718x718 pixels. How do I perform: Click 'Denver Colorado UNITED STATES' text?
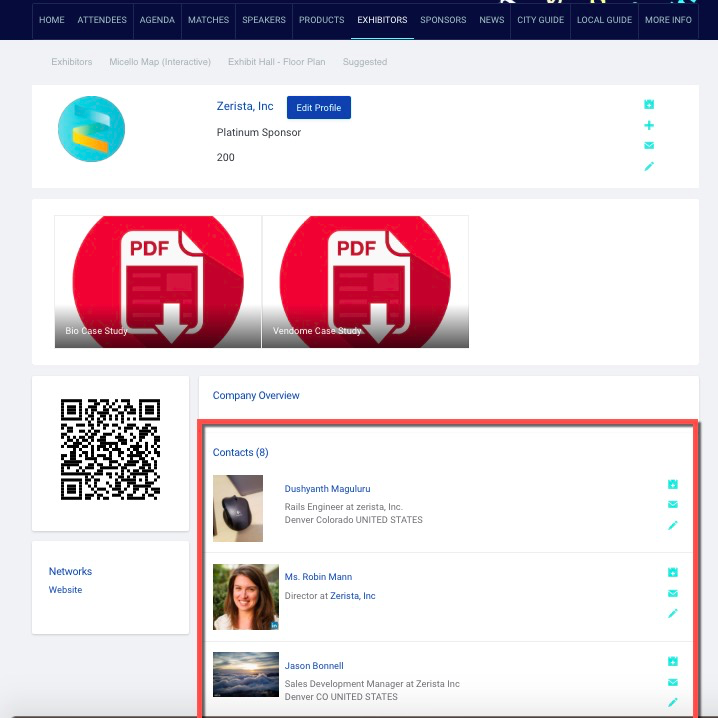pyautogui.click(x=354, y=520)
